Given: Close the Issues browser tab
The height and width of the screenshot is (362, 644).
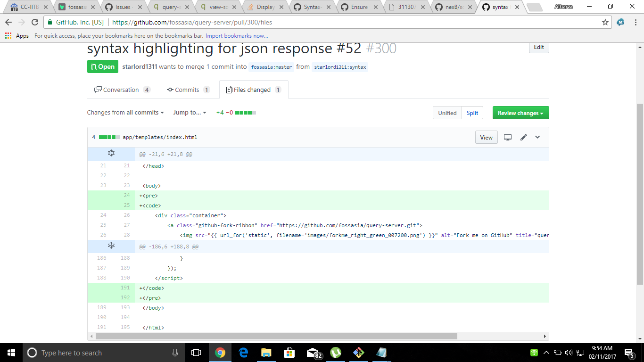Looking at the screenshot, I should (x=140, y=7).
